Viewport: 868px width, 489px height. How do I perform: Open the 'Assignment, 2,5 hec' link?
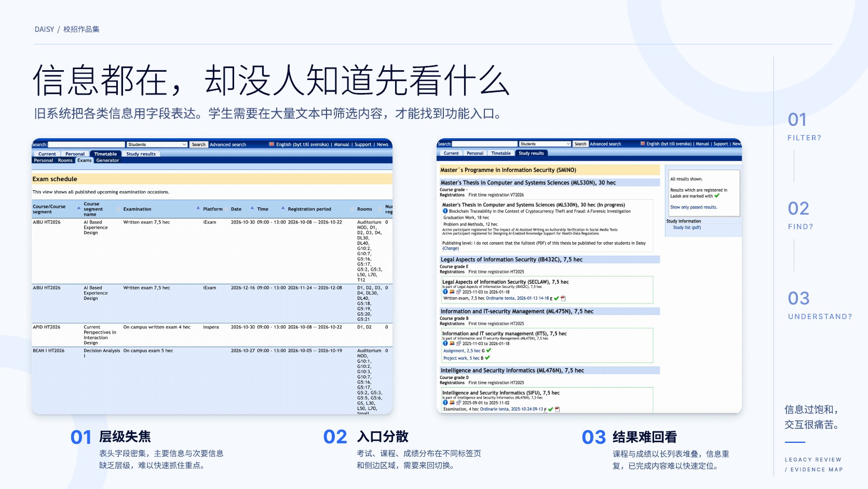pos(462,351)
